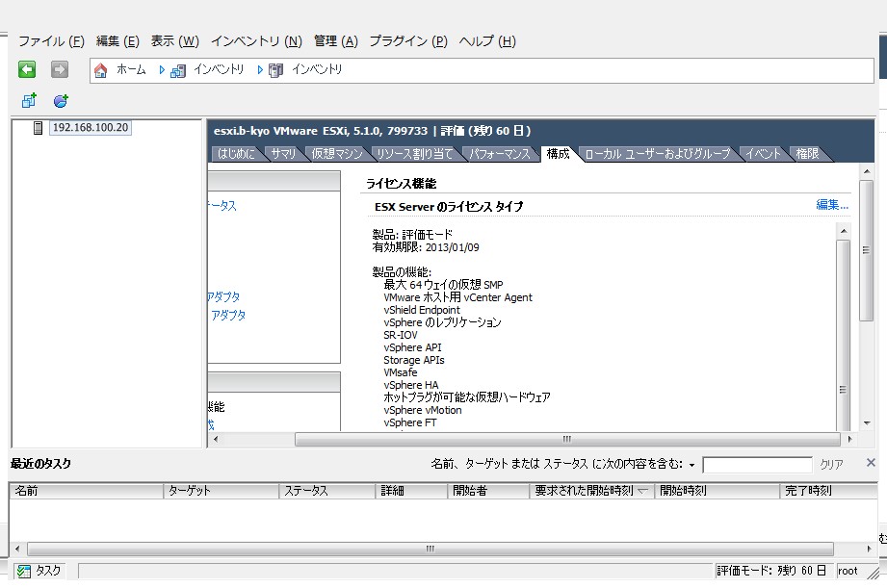
Task: Sort tasks by ターゲット column header
Action: point(222,491)
